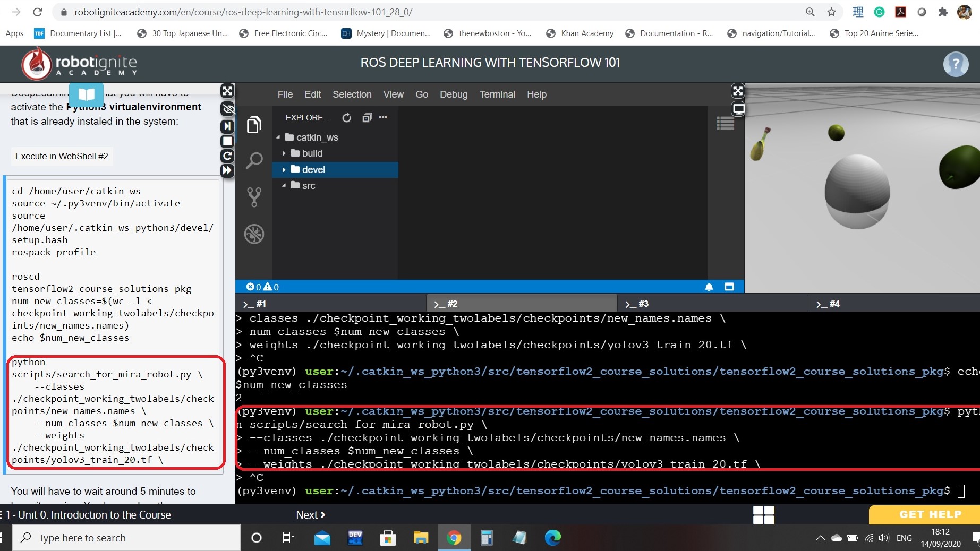Click the volume icon in system tray
The image size is (980, 551).
884,538
